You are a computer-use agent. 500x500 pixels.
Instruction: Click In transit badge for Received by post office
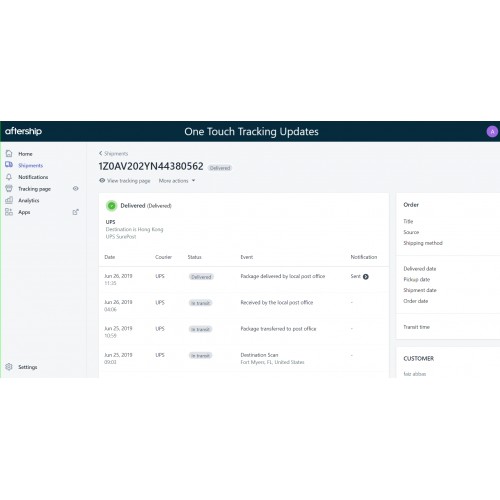[x=200, y=303]
